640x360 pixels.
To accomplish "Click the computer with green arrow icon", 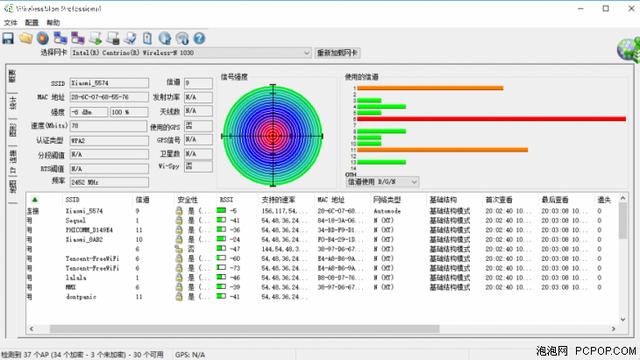I will coord(96,38).
